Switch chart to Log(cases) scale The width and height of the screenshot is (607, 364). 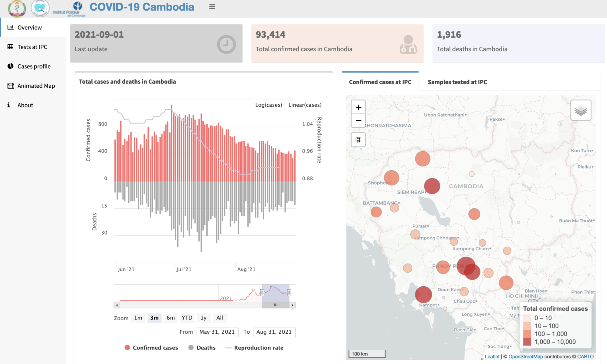269,105
